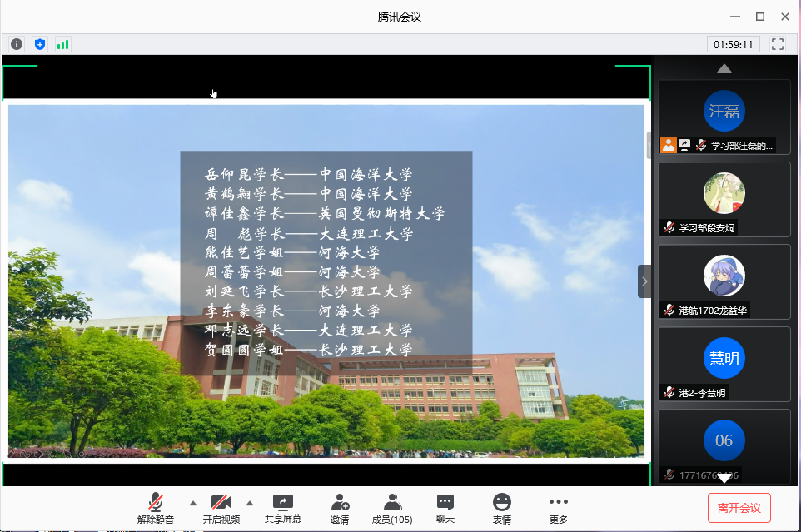This screenshot has width=801, height=532.
Task: Open the 邀请 invite icon
Action: pyautogui.click(x=340, y=508)
